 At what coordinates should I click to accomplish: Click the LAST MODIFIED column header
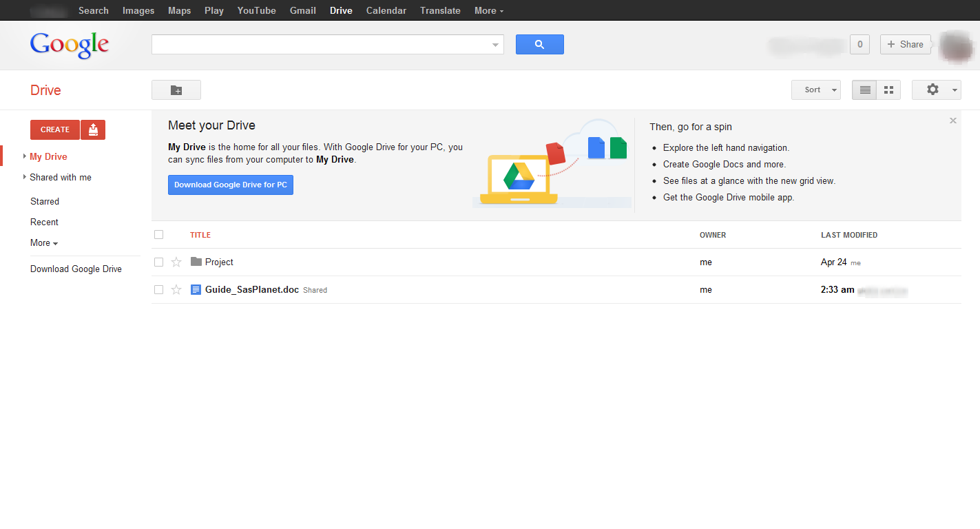coord(849,235)
